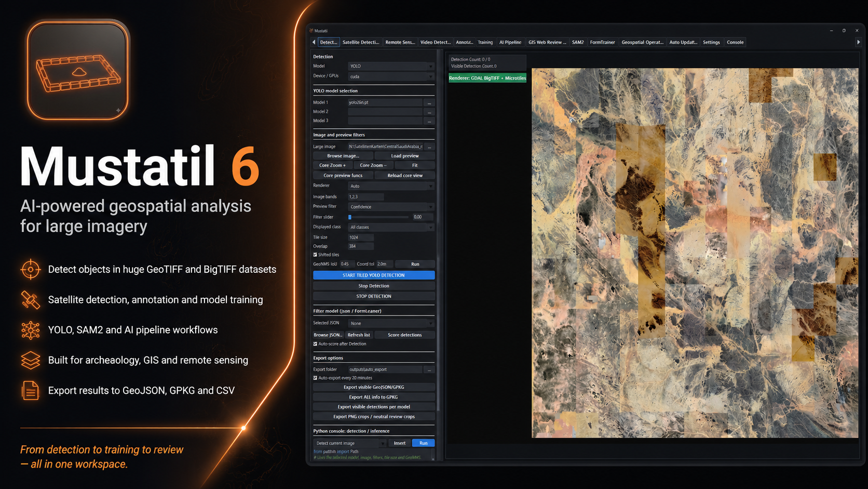Start tiled YOLO detection
This screenshot has height=489, width=868.
[x=374, y=275]
